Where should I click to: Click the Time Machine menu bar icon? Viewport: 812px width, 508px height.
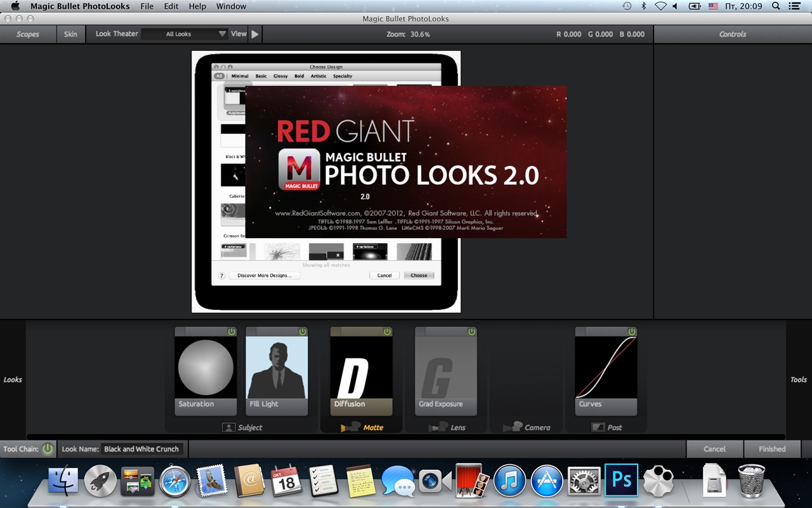(x=627, y=6)
